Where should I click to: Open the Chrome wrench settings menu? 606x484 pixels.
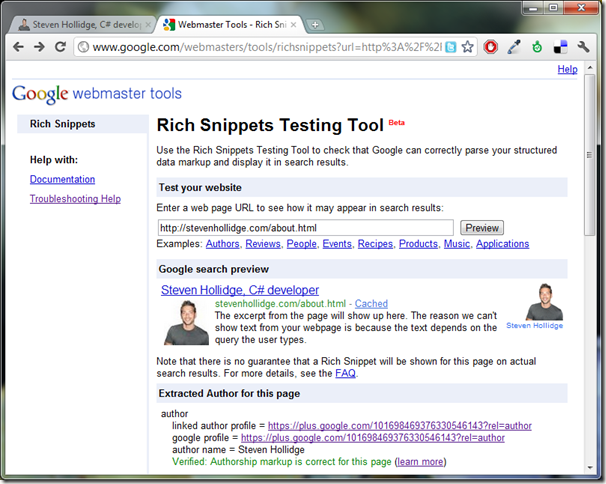pyautogui.click(x=584, y=47)
